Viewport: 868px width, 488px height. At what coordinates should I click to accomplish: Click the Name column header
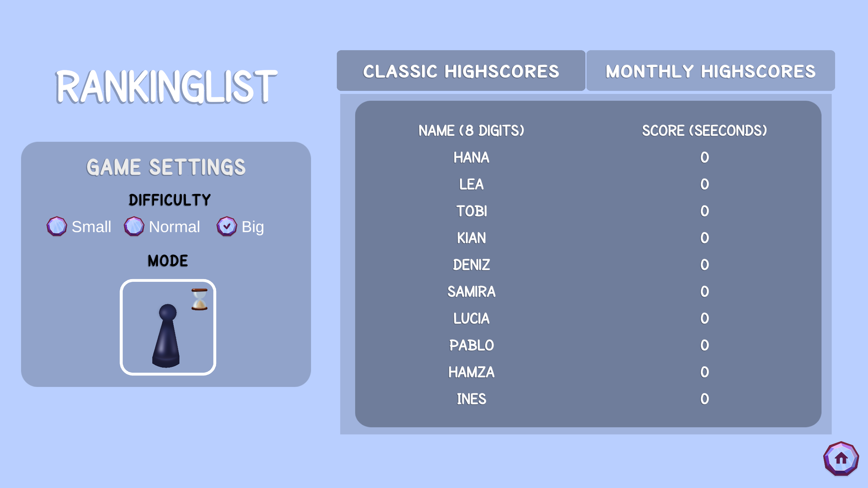[471, 131]
